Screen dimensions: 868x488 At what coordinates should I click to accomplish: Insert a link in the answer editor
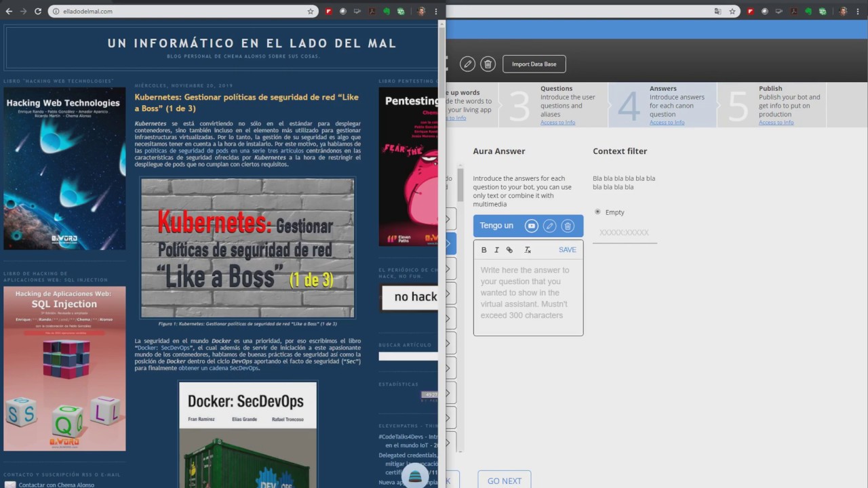(x=510, y=250)
